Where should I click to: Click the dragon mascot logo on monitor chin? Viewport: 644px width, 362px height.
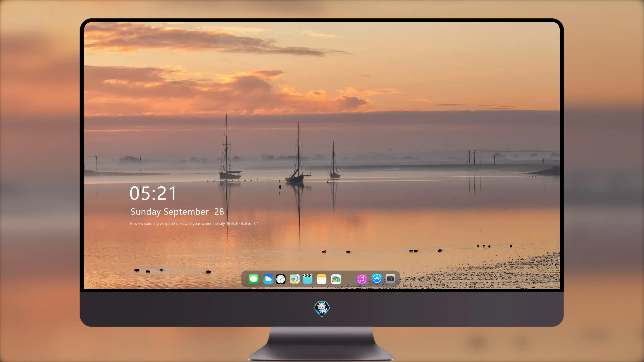(322, 309)
